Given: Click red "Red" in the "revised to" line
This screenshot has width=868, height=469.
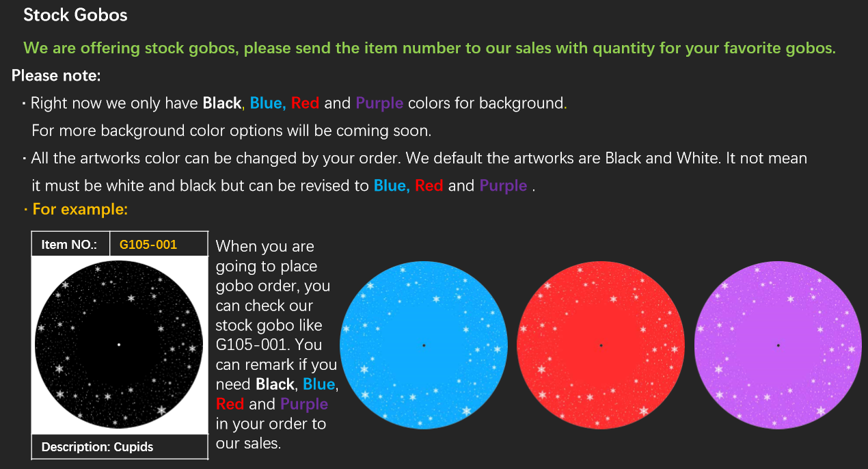Looking at the screenshot, I should click(x=429, y=185).
